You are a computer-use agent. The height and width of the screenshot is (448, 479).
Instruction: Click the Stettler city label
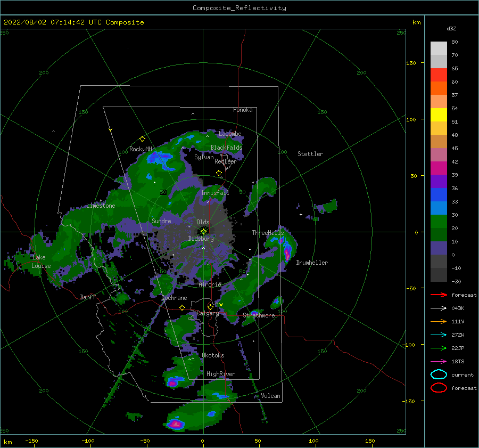[x=310, y=154]
